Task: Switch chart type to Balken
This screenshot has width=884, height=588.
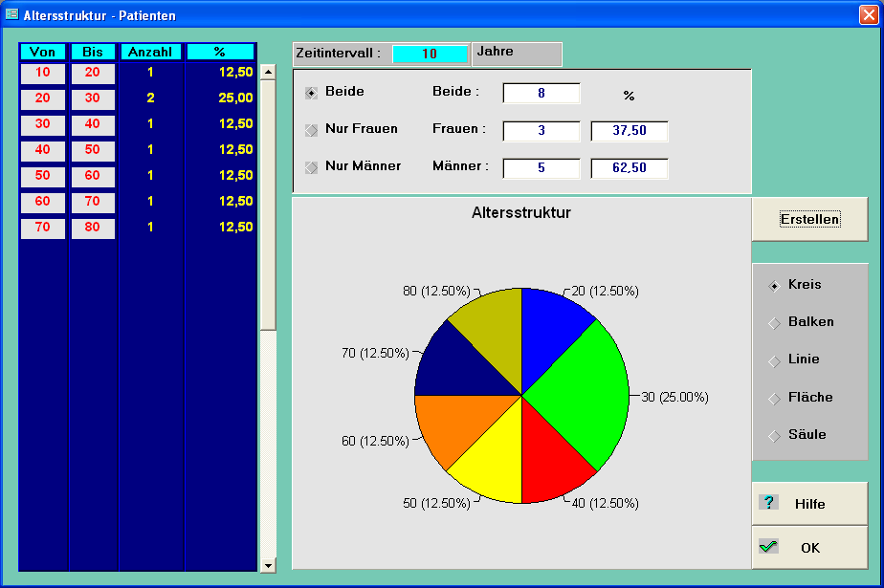Action: 774,323
